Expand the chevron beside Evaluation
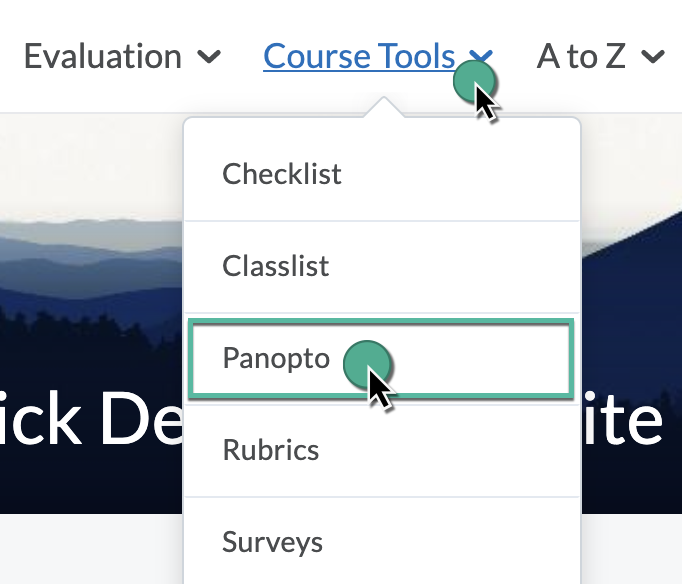Image resolution: width=682 pixels, height=584 pixels. (x=210, y=58)
